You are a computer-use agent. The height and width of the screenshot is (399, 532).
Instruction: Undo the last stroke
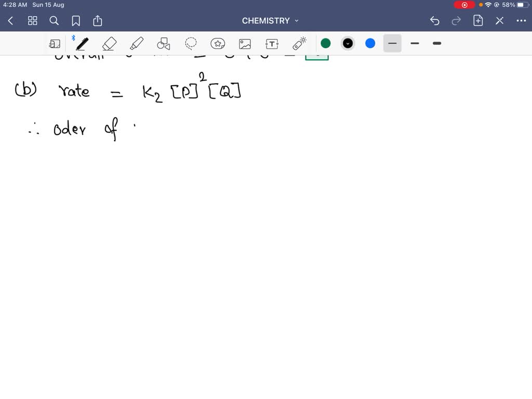pyautogui.click(x=435, y=21)
